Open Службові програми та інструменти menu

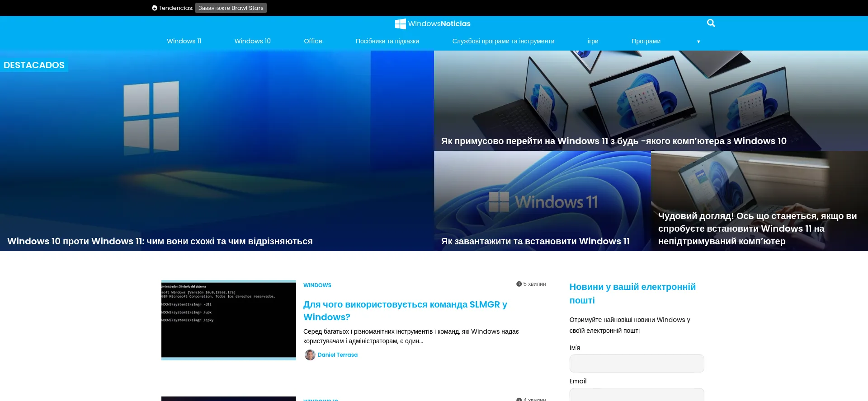point(503,41)
